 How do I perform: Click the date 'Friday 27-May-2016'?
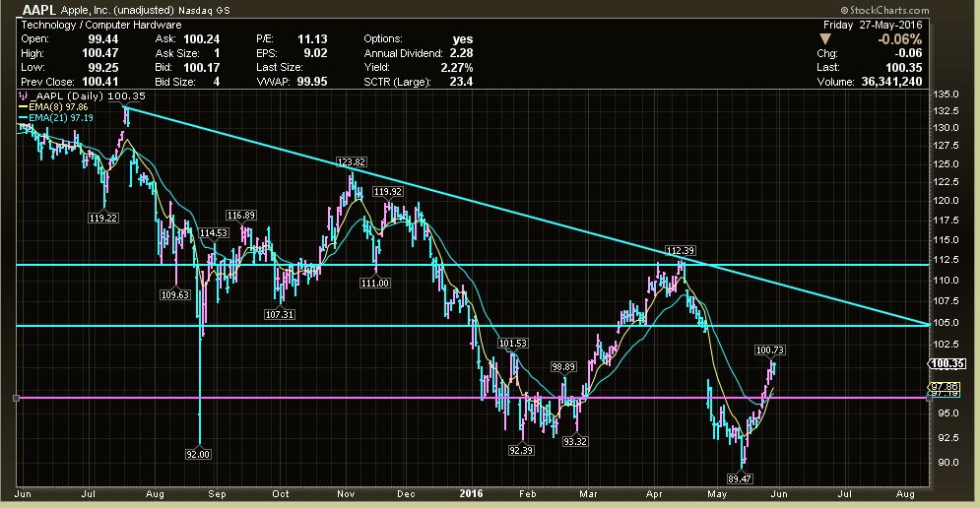point(873,25)
